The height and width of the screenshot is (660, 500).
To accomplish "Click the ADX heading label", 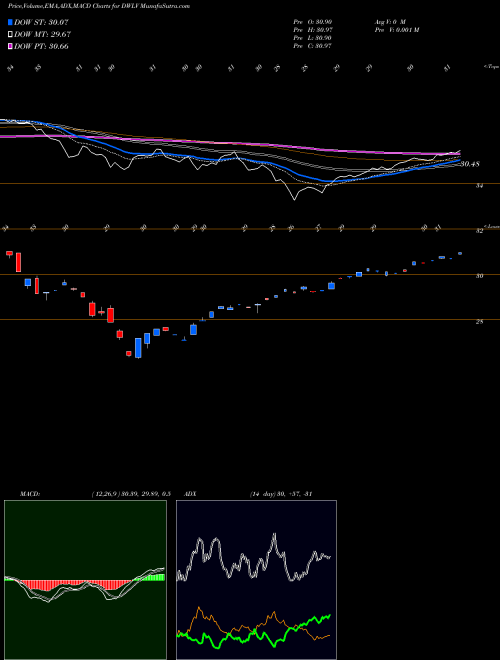I will tap(191, 494).
